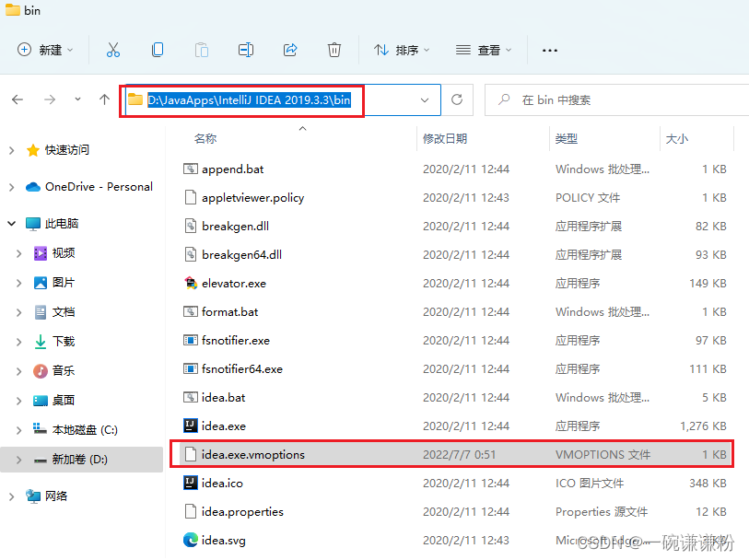Open 文档 folder in sidebar
The width and height of the screenshot is (749, 560).
pyautogui.click(x=64, y=312)
